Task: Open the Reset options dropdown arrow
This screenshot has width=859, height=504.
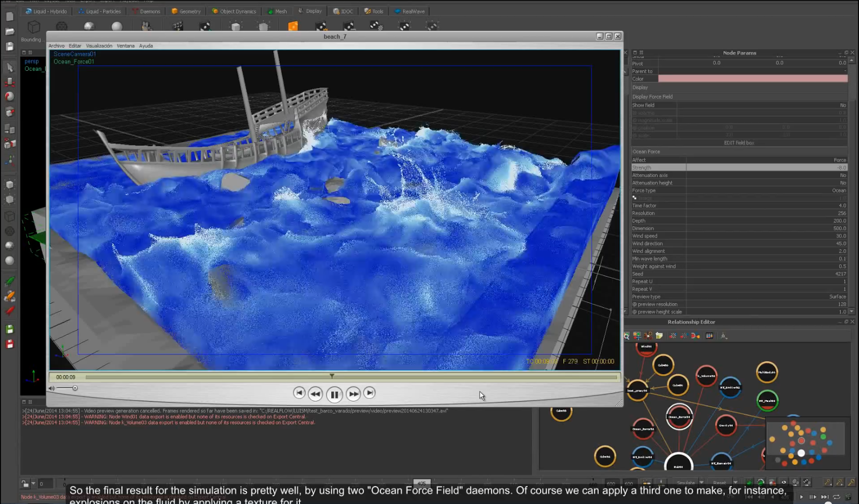Action: pyautogui.click(x=736, y=483)
